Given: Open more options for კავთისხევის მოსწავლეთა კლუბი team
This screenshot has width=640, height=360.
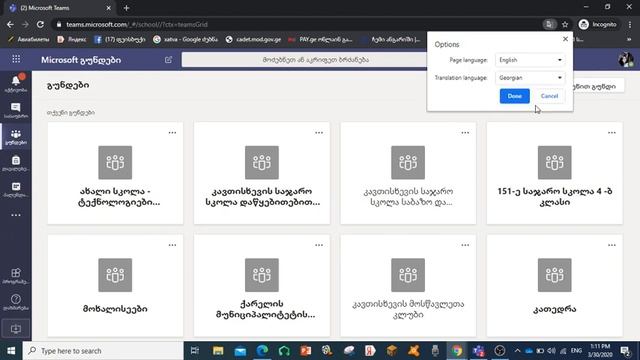Looking at the screenshot, I should tap(465, 245).
